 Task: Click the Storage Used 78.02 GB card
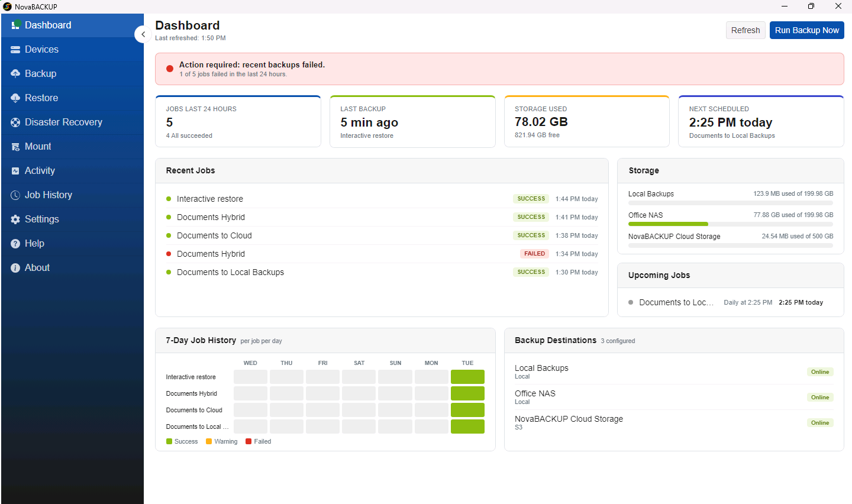(x=587, y=121)
